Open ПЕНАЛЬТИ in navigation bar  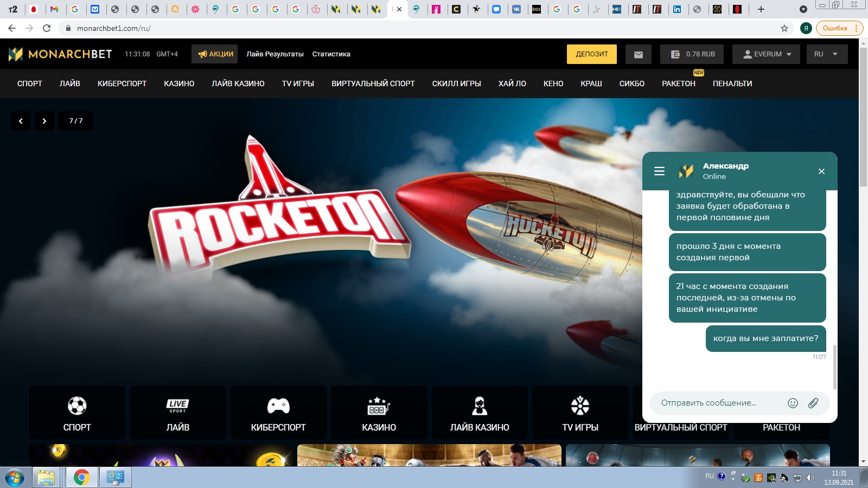click(x=732, y=84)
